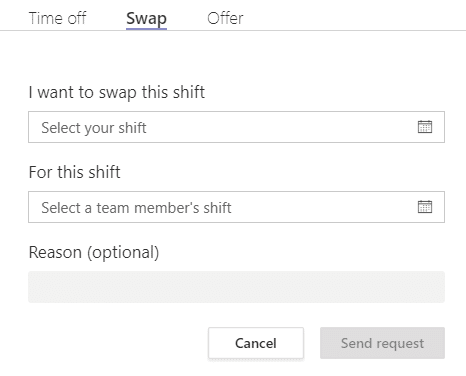Go to the Offer tab
Image resolution: width=466 pixels, height=376 pixels.
point(225,18)
